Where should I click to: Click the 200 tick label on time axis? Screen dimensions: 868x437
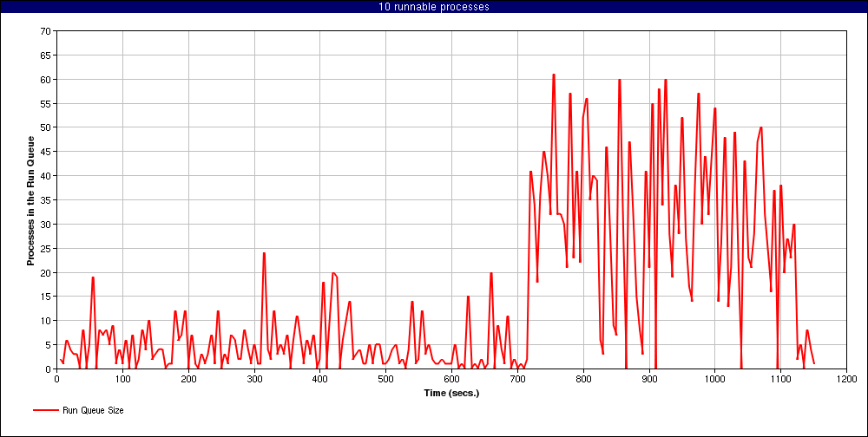point(188,379)
